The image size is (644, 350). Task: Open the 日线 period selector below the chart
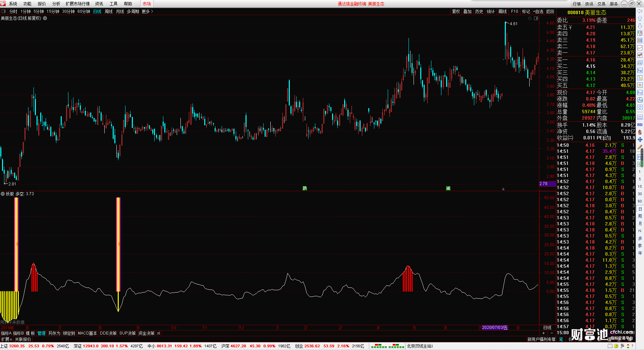coord(547,327)
